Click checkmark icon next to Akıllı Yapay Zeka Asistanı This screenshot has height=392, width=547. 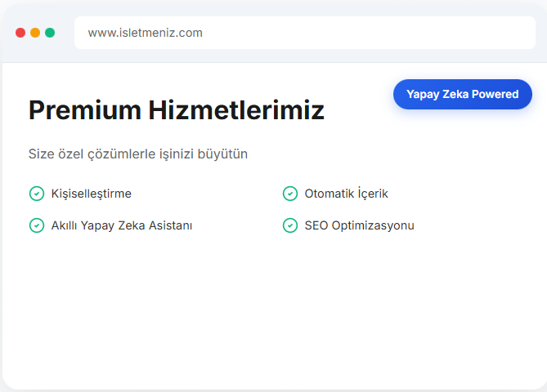36,225
